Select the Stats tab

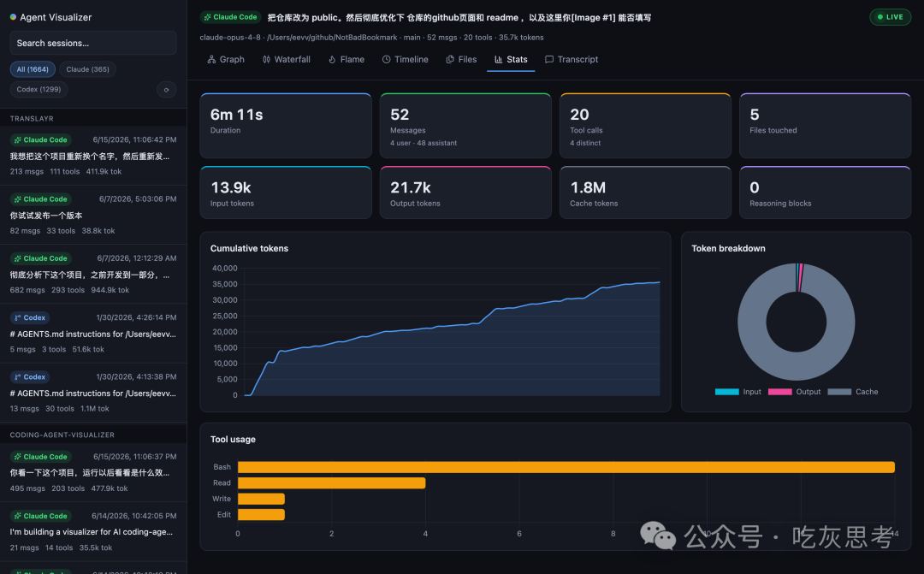[x=511, y=60]
